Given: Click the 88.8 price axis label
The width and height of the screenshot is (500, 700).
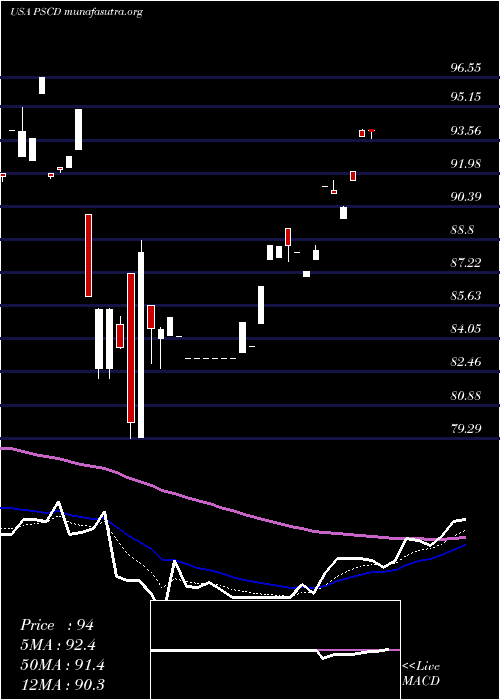Looking at the screenshot, I should pos(462,230).
